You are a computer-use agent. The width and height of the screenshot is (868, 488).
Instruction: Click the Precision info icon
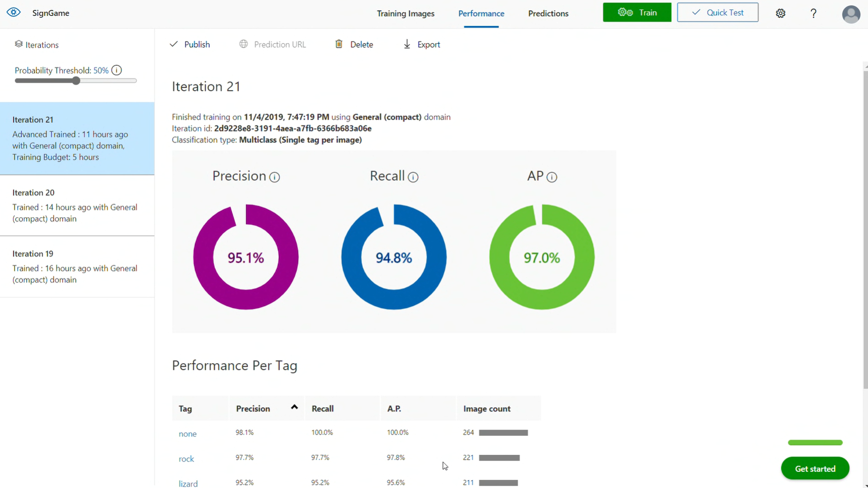coord(274,177)
